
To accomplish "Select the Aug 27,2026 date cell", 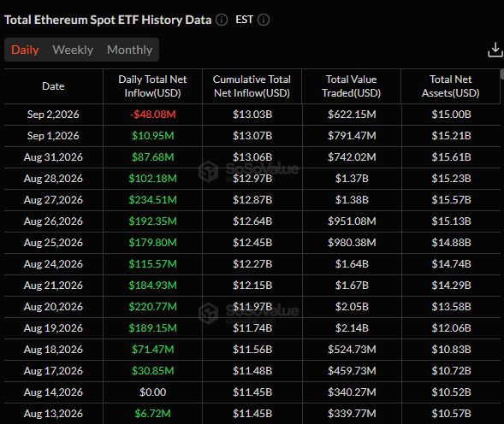I will point(53,200).
